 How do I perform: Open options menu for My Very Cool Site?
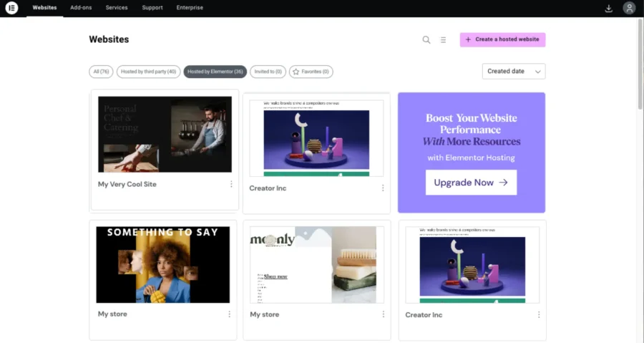pyautogui.click(x=231, y=184)
